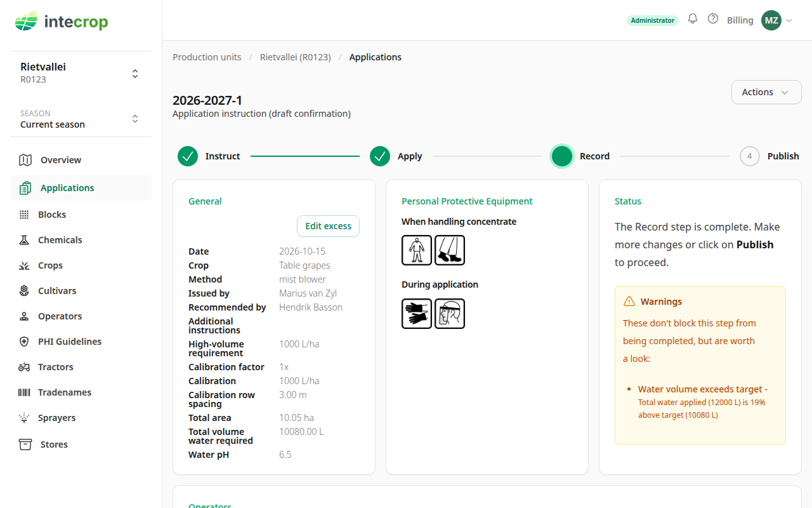
Task: Navigate to Production units breadcrumb
Action: (207, 57)
